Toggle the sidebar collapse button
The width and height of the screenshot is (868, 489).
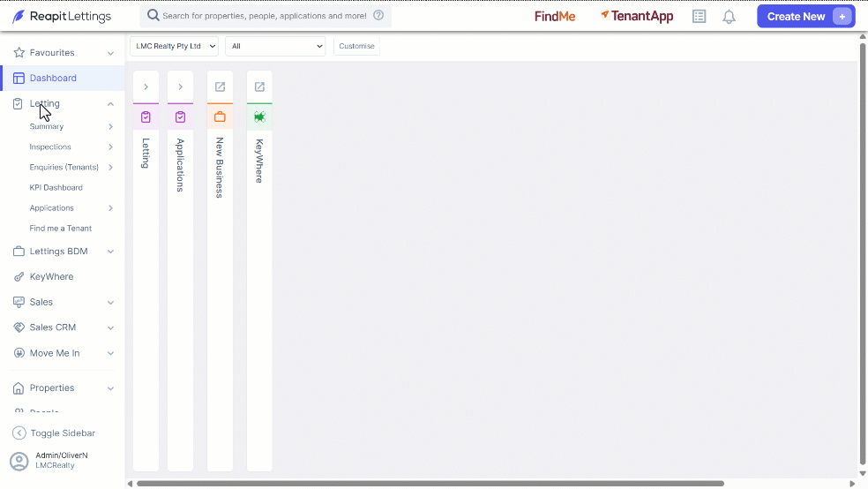click(55, 433)
